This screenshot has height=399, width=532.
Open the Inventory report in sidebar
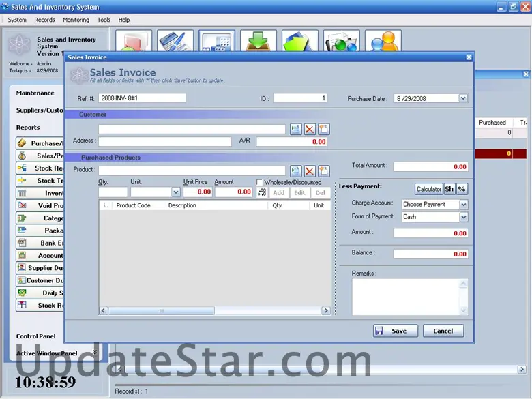point(40,193)
